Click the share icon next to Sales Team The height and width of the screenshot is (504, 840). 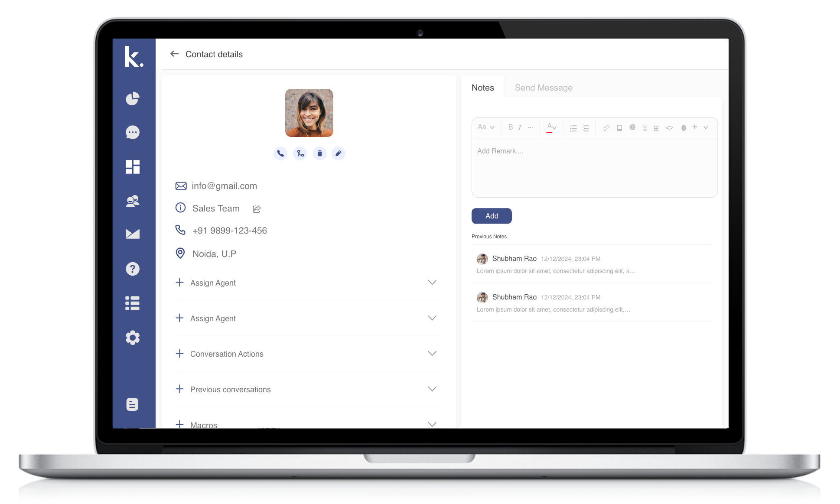[257, 209]
